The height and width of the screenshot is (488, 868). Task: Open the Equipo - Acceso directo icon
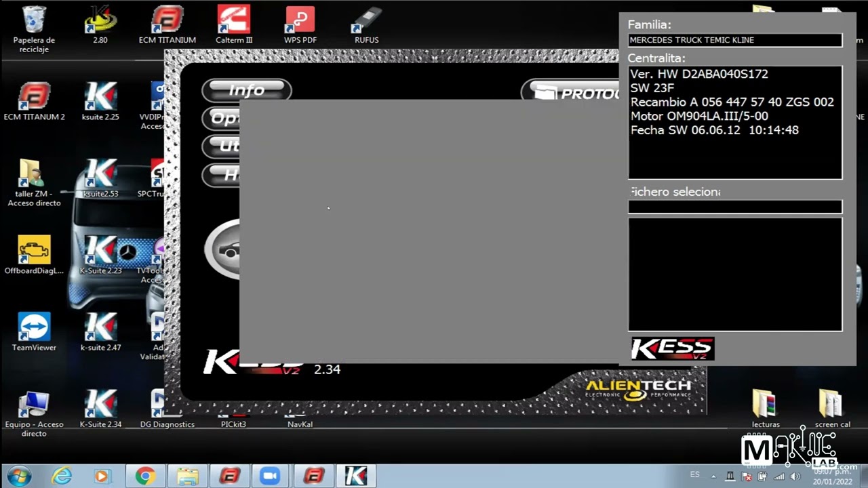[x=34, y=413]
